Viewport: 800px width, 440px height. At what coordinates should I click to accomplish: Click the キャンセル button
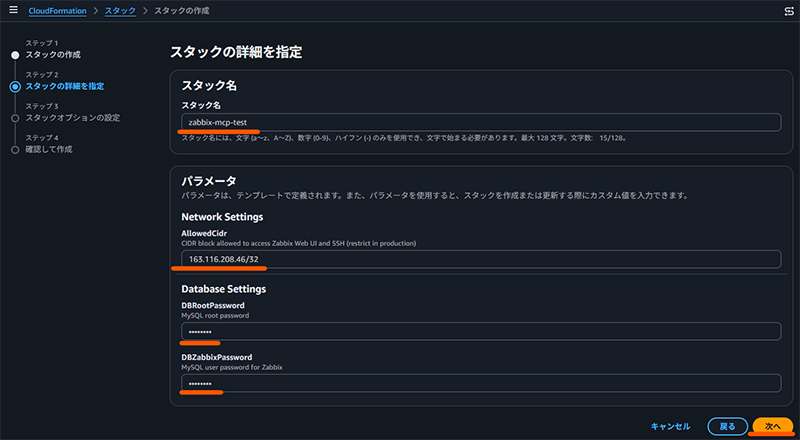[x=670, y=426]
